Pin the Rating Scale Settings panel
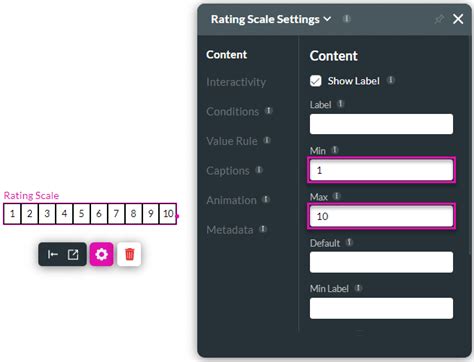This screenshot has width=474, height=362. click(x=439, y=19)
